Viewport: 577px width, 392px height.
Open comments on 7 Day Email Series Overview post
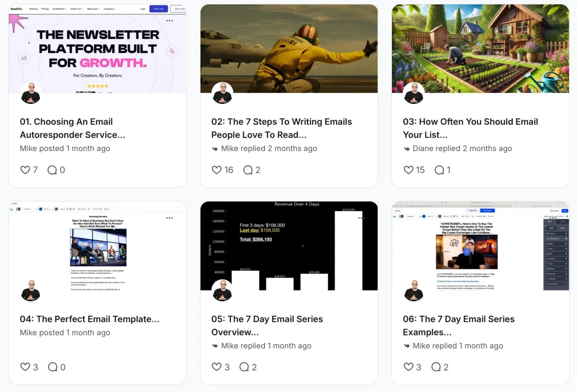(244, 367)
